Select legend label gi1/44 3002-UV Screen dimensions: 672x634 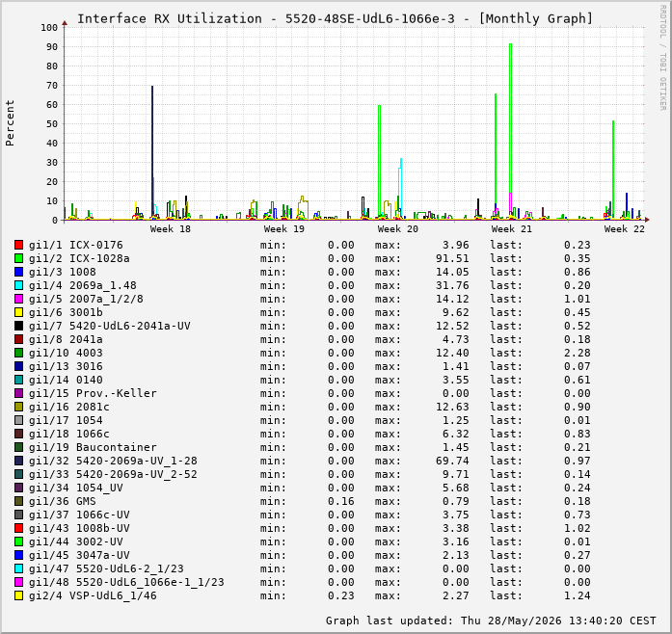[76, 542]
